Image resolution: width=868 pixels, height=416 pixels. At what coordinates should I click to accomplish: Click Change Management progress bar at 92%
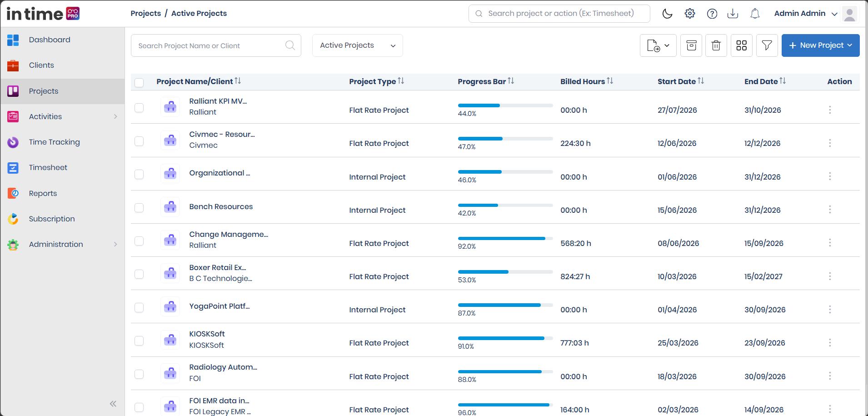(x=505, y=238)
